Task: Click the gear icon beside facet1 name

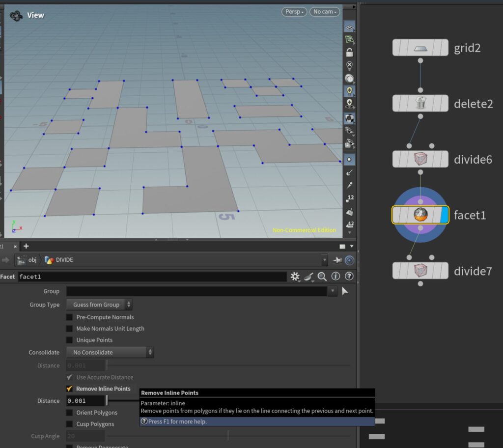Action: coord(295,277)
